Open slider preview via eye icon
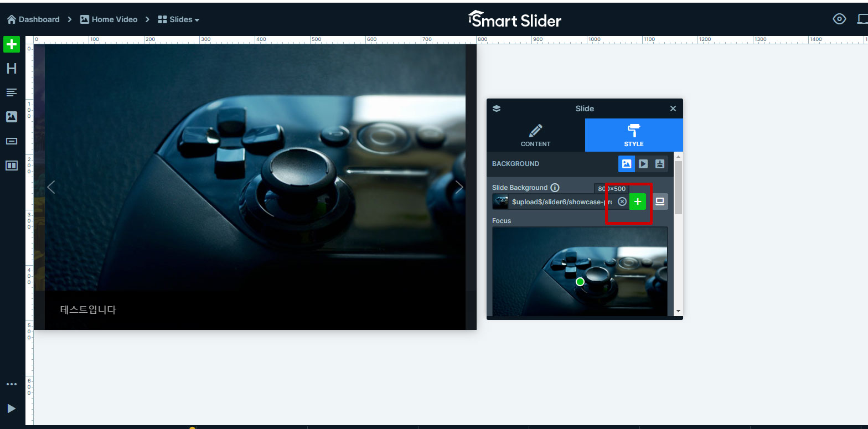 pos(839,19)
